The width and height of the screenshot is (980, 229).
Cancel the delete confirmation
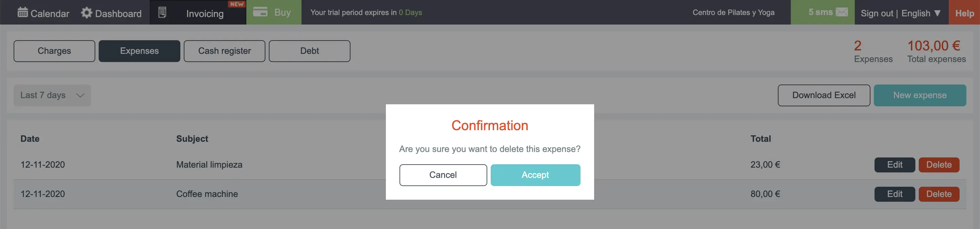(443, 175)
